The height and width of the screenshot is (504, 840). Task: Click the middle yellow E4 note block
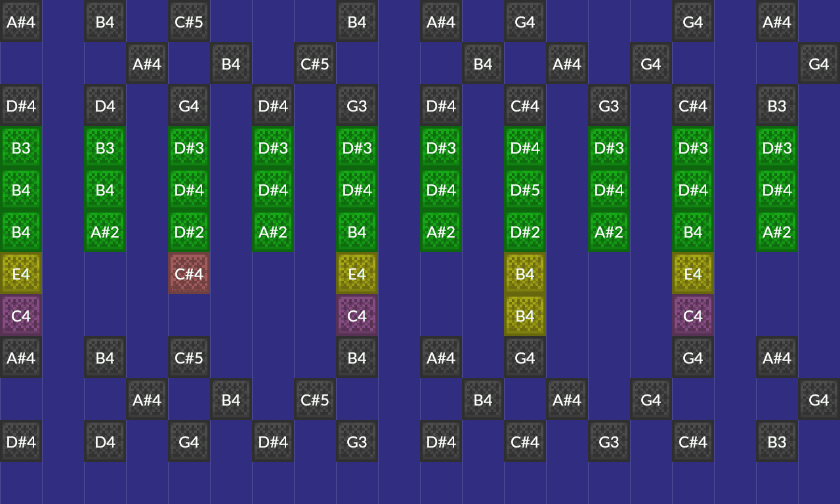[x=357, y=273]
